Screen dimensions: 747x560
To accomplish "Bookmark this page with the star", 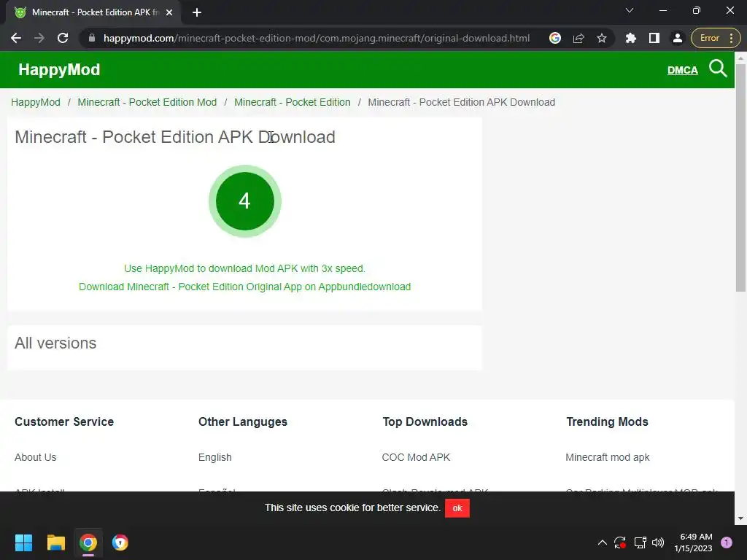I will [x=602, y=38].
